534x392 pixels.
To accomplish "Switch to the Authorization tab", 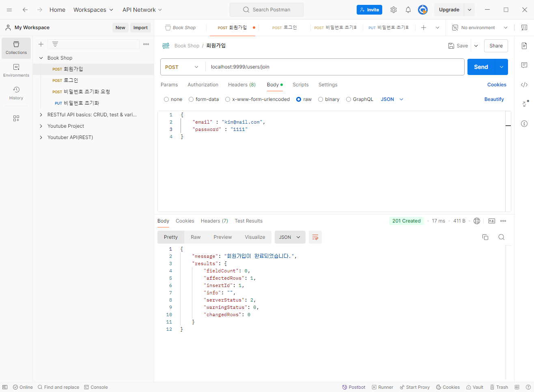I will pos(203,85).
